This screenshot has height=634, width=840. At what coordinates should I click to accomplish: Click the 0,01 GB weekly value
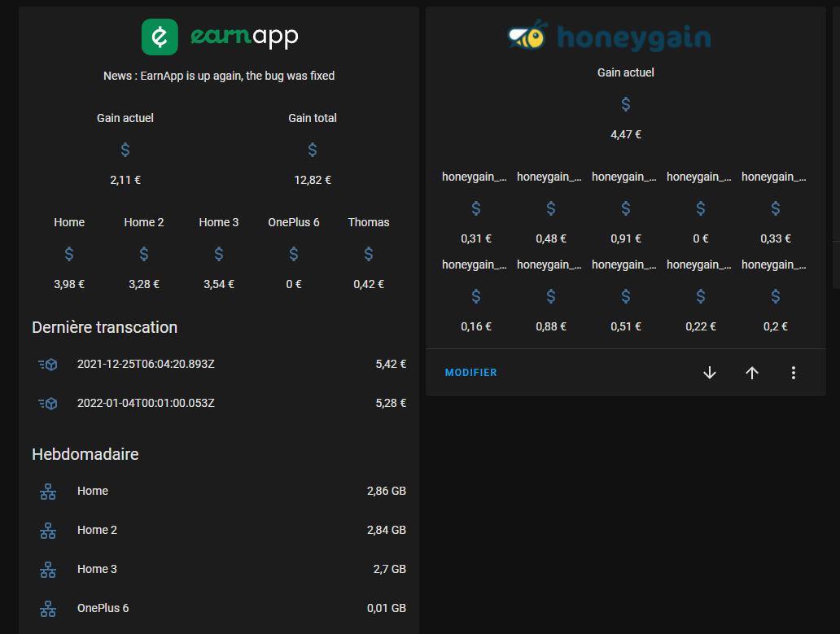pos(387,608)
